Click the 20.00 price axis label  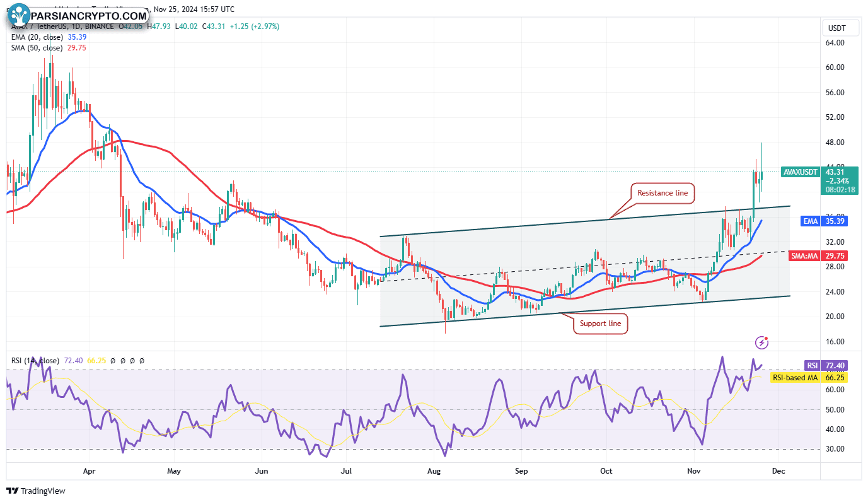point(836,317)
